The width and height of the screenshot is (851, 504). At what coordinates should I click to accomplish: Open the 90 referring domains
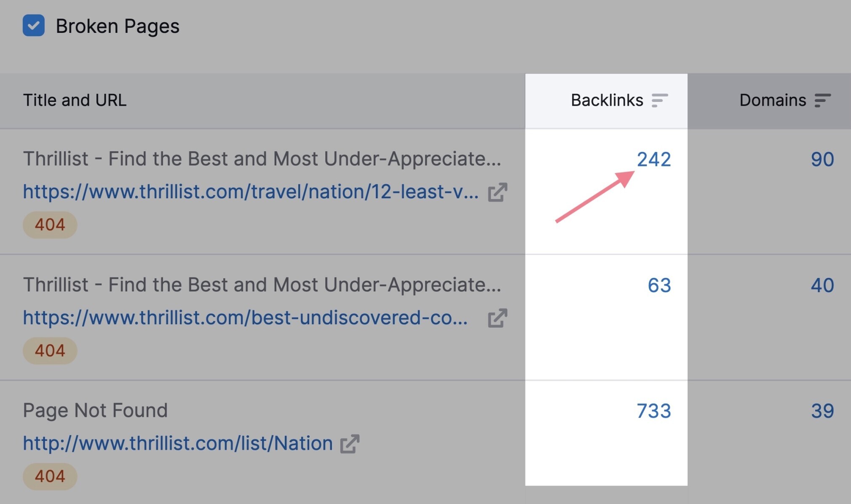pyautogui.click(x=822, y=159)
